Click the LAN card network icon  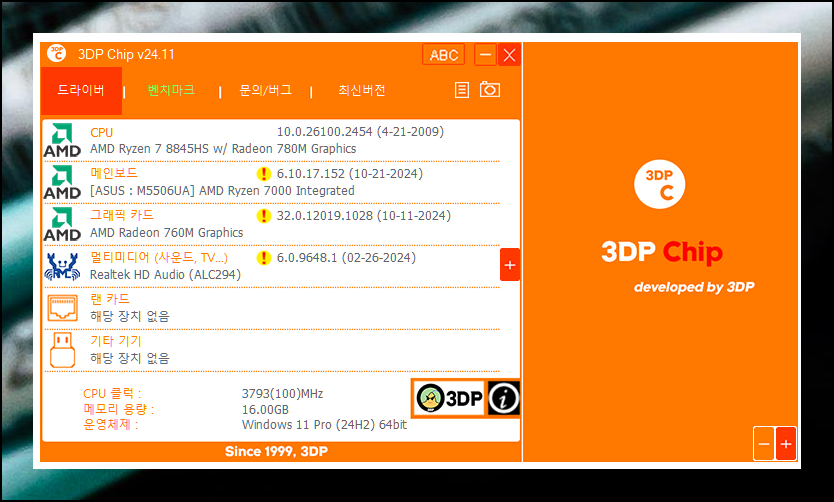coord(62,308)
